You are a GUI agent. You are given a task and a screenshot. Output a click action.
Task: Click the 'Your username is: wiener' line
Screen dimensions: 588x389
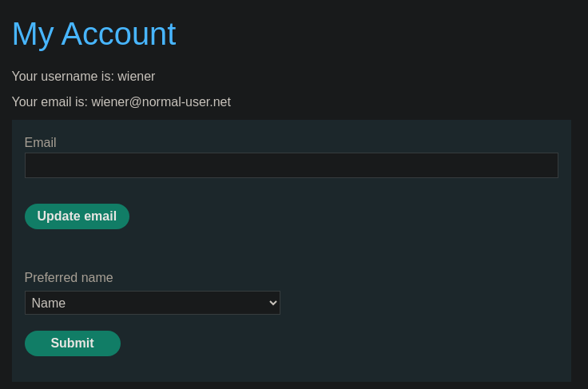[x=83, y=77]
